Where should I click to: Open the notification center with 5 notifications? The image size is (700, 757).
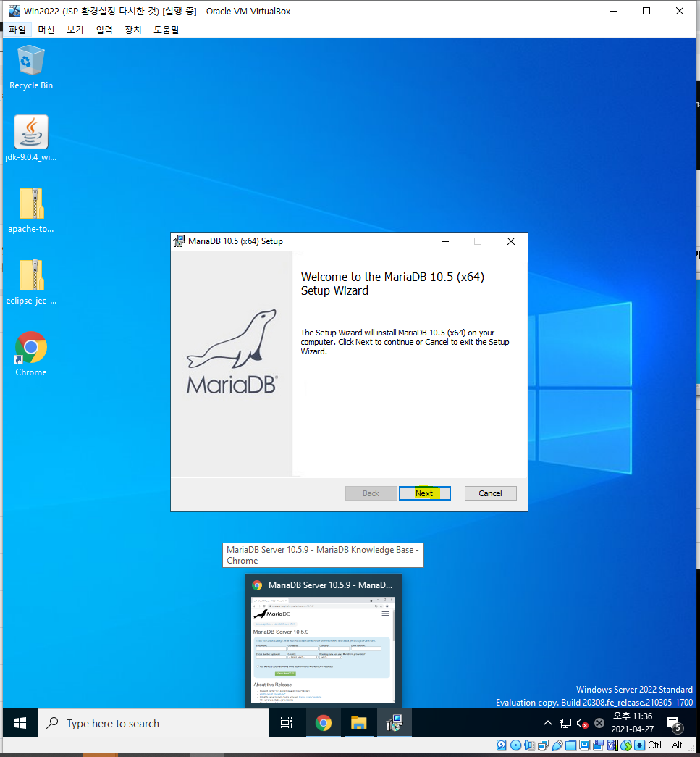point(674,724)
